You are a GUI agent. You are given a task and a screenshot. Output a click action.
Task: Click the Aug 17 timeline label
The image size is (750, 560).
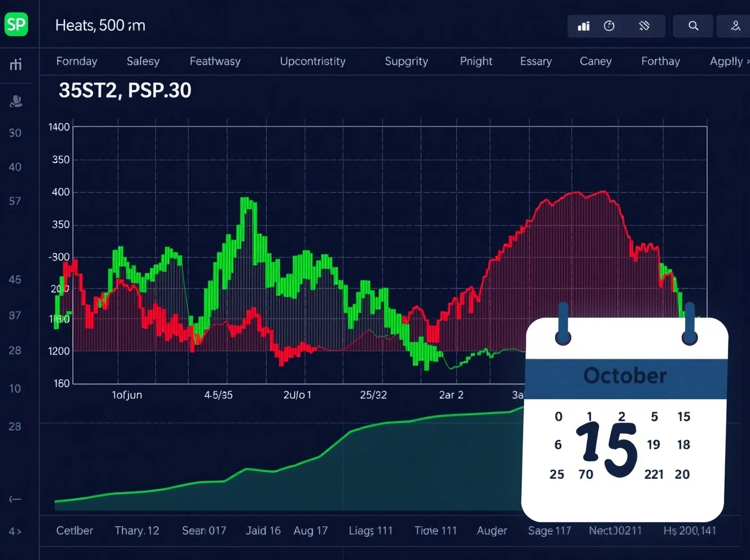tap(310, 531)
